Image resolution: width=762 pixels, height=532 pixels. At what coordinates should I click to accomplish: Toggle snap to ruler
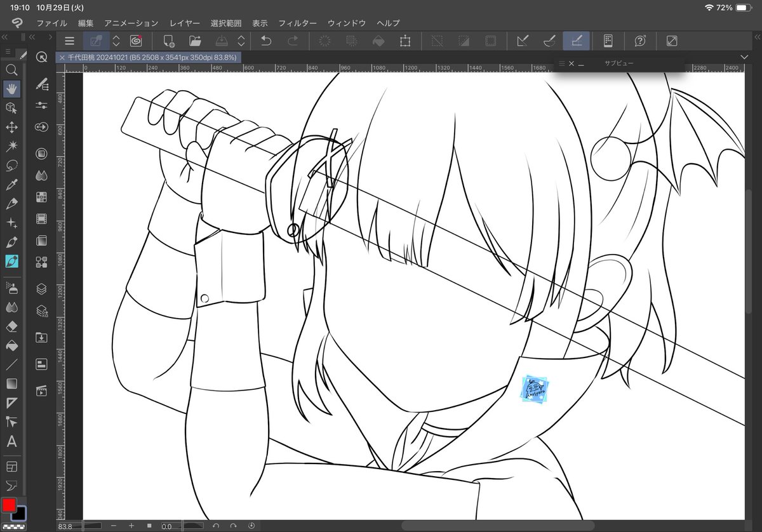tap(523, 41)
